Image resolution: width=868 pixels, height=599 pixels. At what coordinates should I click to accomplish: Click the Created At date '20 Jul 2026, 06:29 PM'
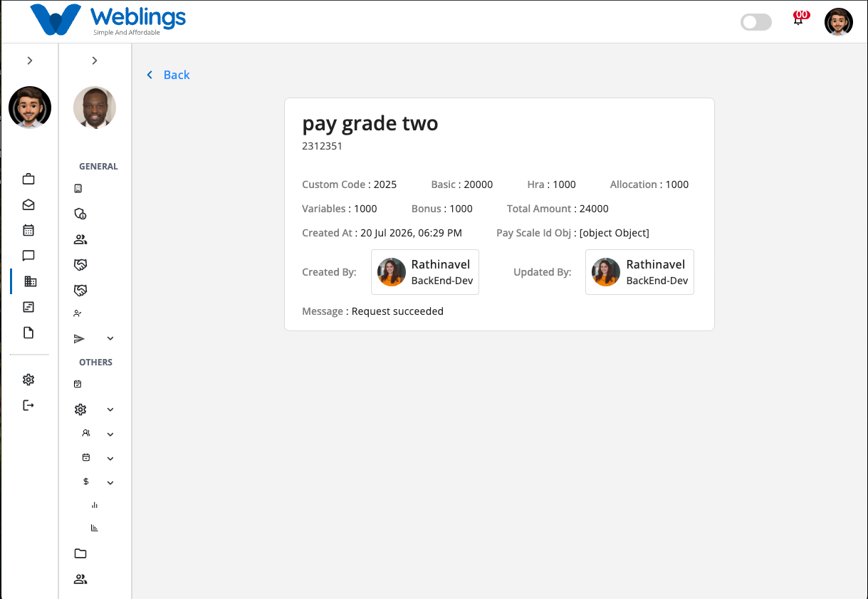pos(411,233)
